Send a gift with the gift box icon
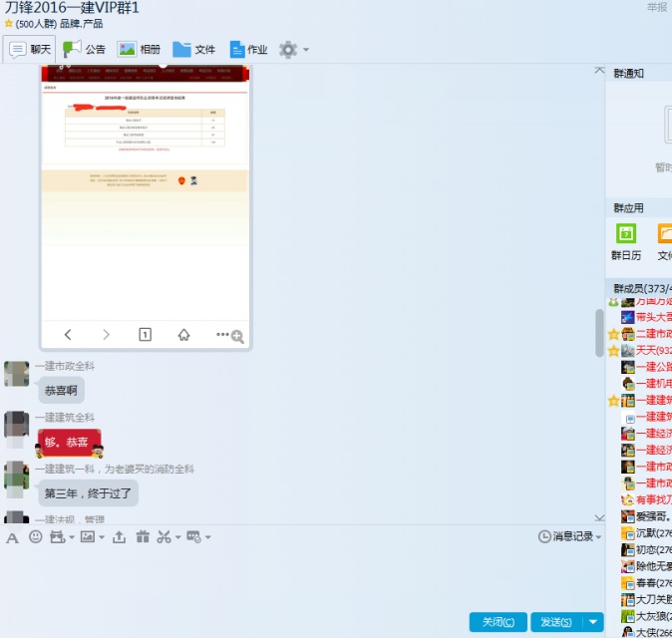The width and height of the screenshot is (672, 638). 143,536
